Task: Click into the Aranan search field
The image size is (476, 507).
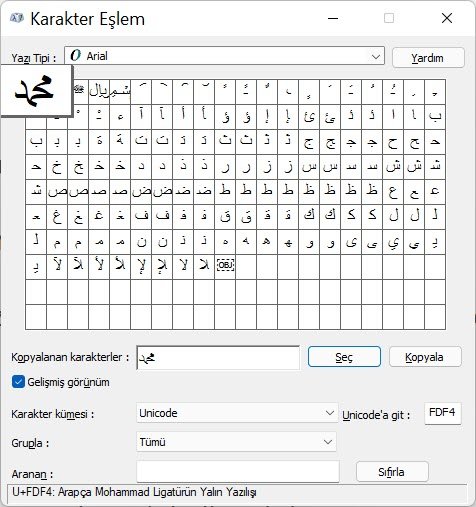Action: pyautogui.click(x=238, y=471)
